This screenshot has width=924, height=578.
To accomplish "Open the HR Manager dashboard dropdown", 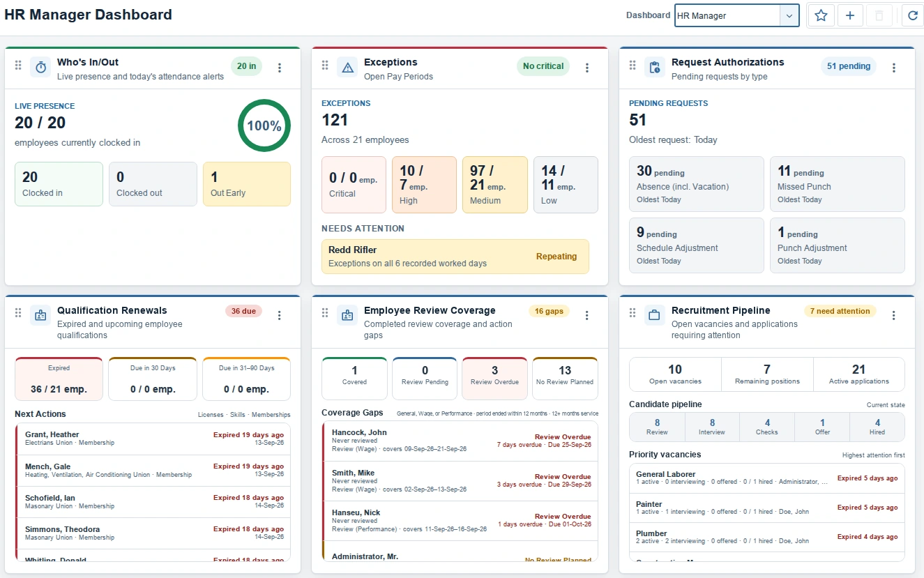I will [x=737, y=15].
